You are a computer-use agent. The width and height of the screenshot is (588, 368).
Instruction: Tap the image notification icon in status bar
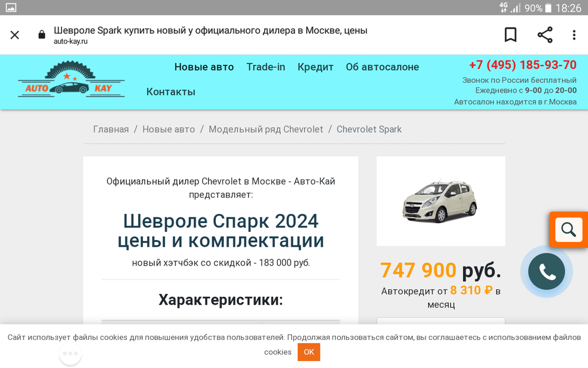[11, 7]
